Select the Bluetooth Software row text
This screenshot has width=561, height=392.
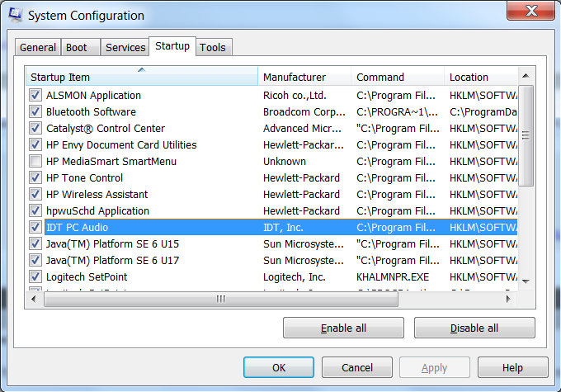pyautogui.click(x=91, y=111)
